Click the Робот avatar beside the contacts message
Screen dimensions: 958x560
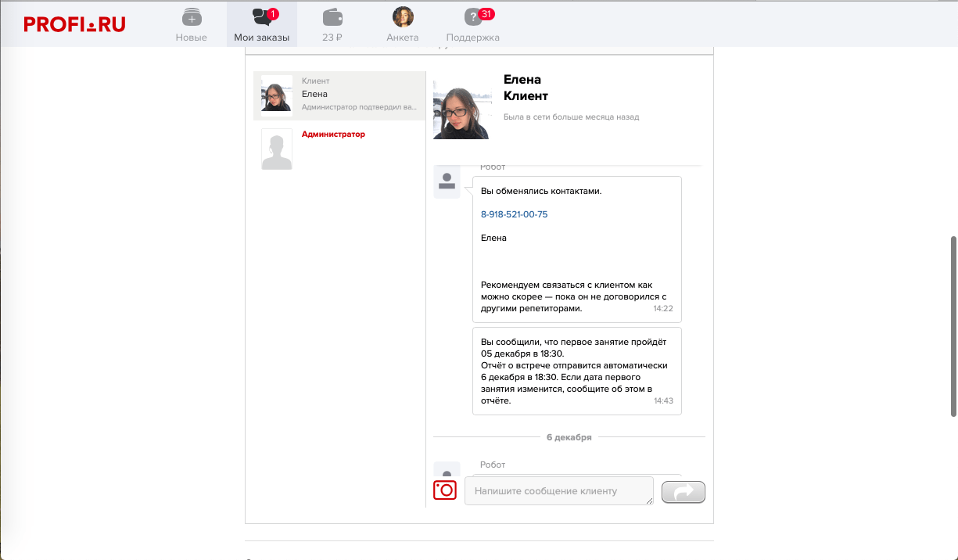click(447, 182)
